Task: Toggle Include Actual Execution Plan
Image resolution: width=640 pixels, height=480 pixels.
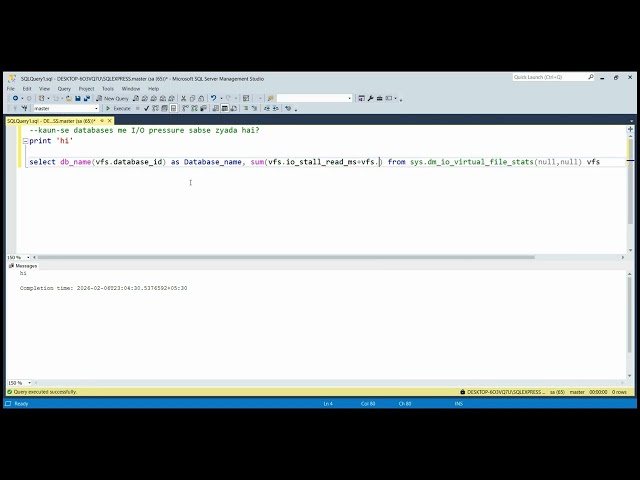Action: click(x=185, y=109)
